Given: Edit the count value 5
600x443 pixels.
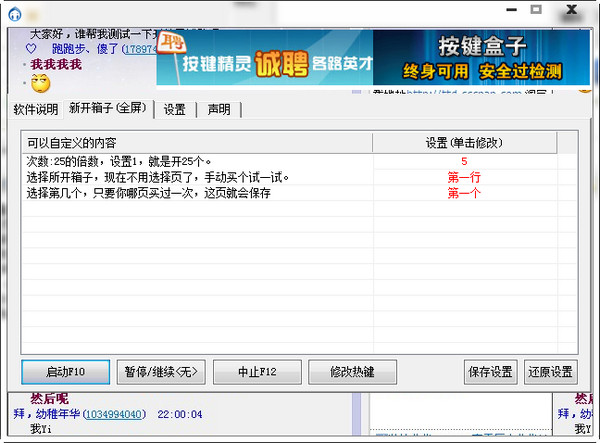Looking at the screenshot, I should point(464,161).
